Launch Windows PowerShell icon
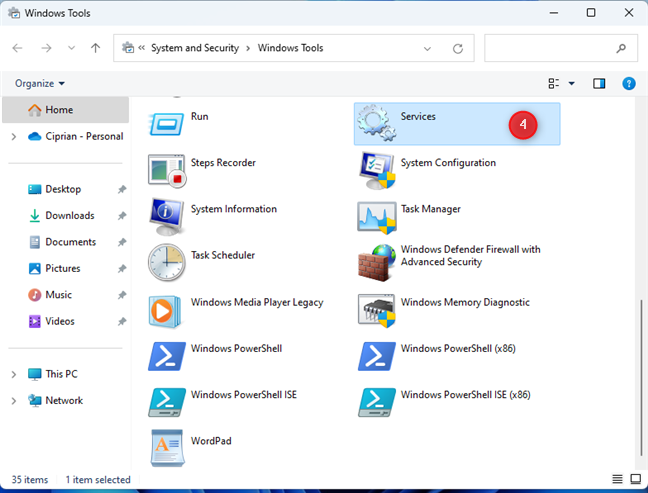 coord(167,356)
